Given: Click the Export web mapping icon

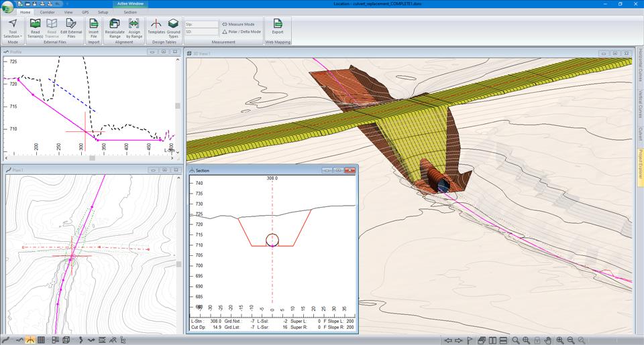Looking at the screenshot, I should 277,24.
